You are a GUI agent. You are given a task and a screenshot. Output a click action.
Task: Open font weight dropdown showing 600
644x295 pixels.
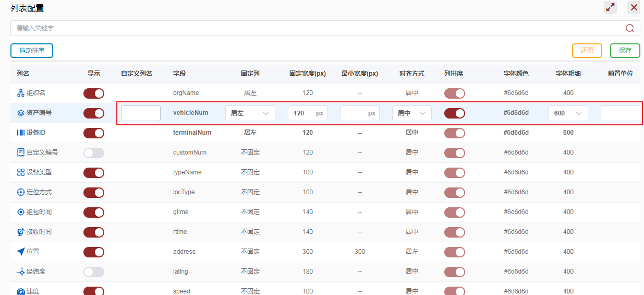tap(568, 113)
